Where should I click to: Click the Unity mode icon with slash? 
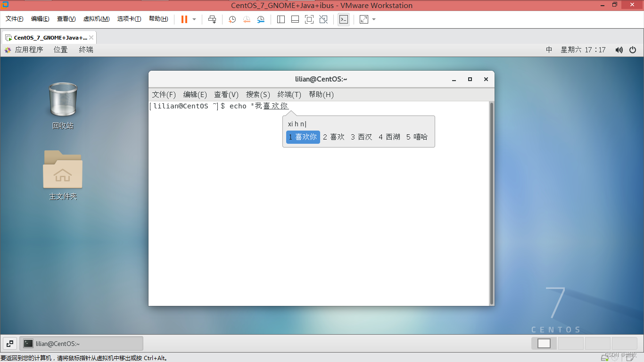323,19
